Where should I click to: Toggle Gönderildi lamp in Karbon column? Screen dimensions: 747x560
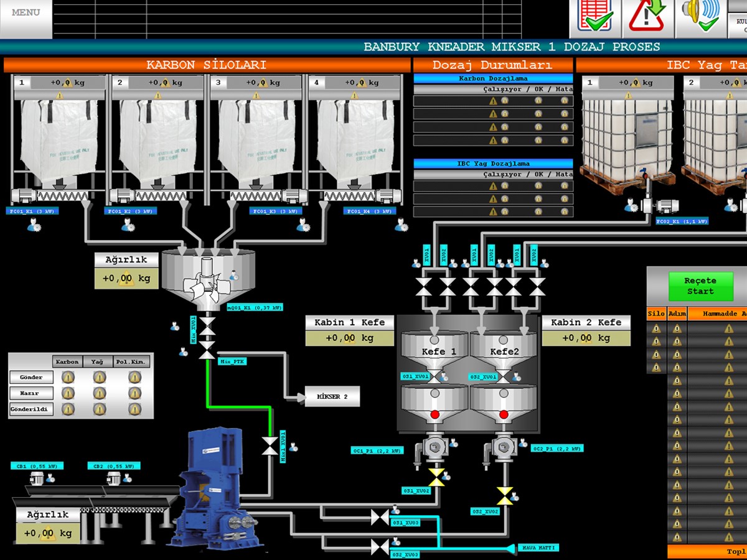(x=68, y=409)
